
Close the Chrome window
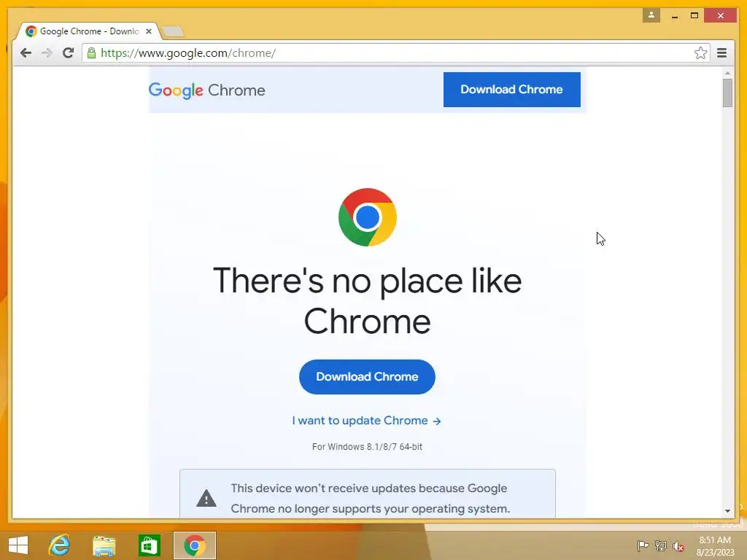[720, 15]
